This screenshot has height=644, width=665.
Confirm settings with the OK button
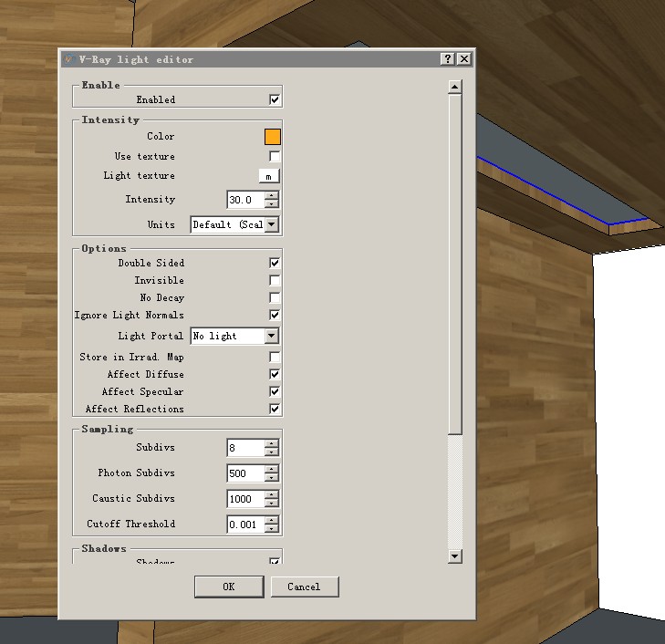tap(229, 587)
